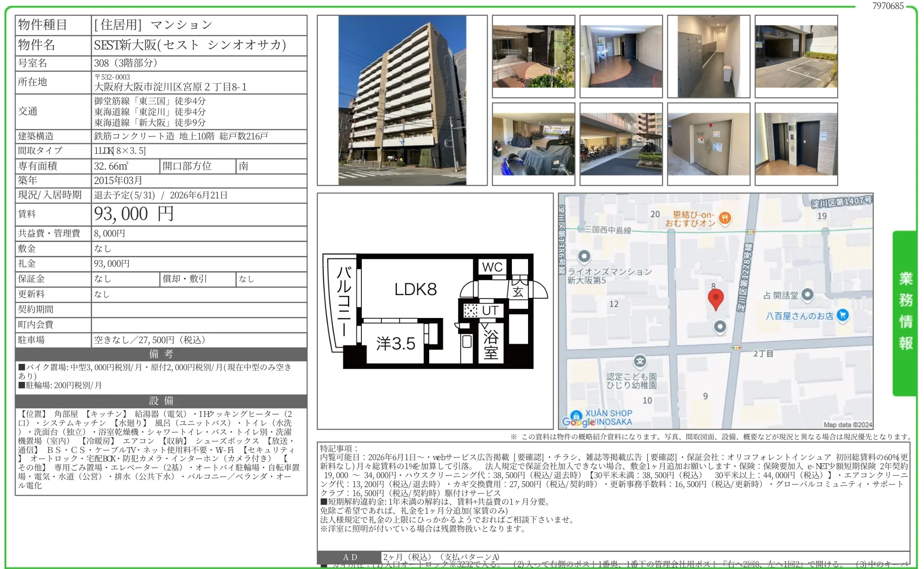This screenshot has height=569, width=924.
Task: Open the parking space thumbnail photo
Action: [x=796, y=56]
